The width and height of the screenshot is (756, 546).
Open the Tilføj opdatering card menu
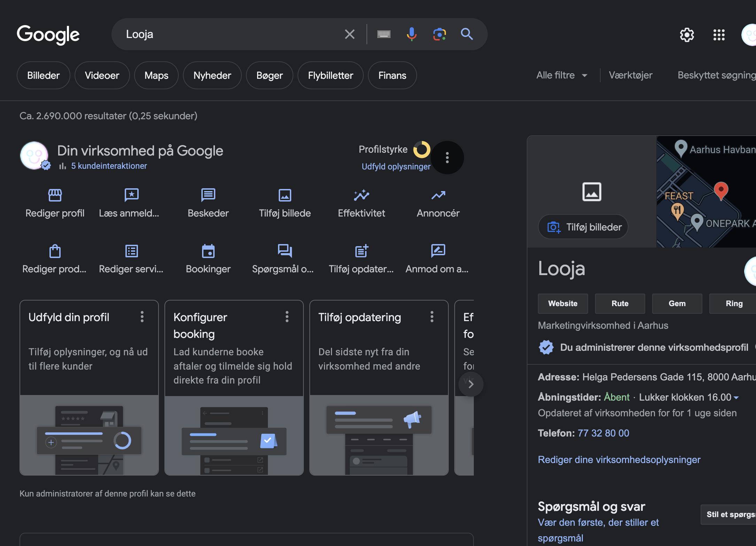point(432,317)
